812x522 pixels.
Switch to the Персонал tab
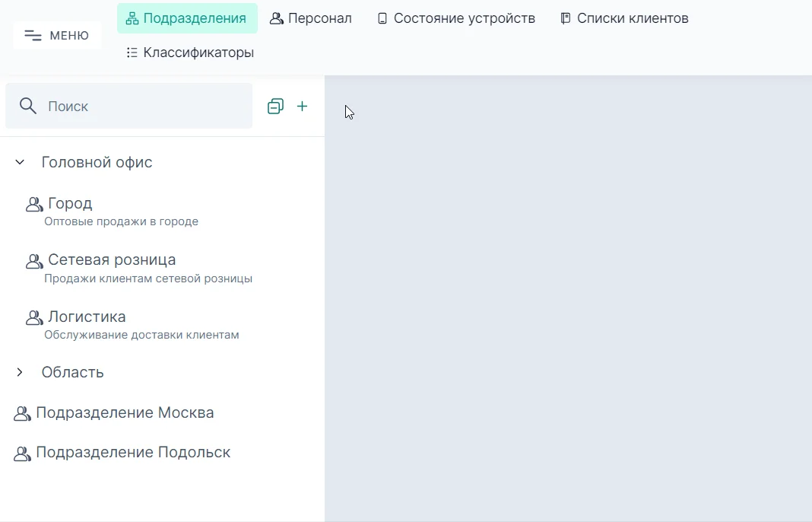(x=311, y=17)
